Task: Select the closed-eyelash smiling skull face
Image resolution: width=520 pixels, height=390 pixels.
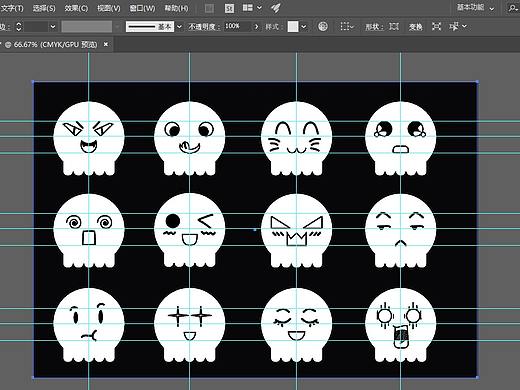Action: click(x=296, y=325)
